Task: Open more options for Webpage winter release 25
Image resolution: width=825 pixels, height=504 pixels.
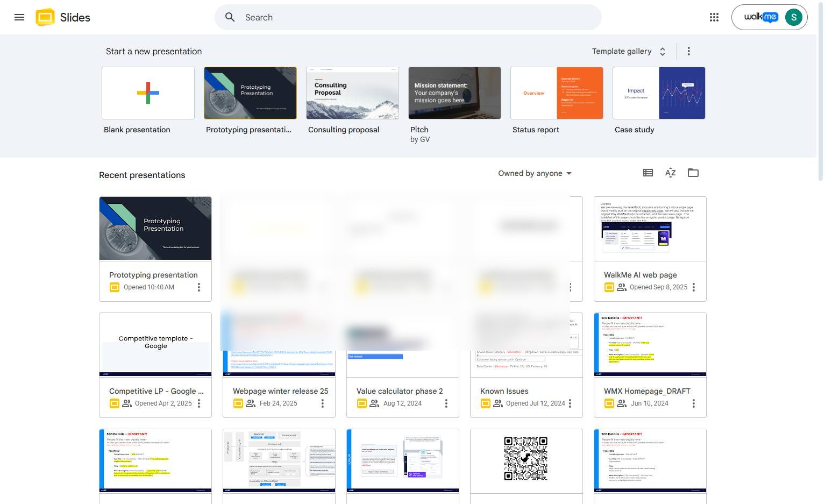Action: click(323, 403)
